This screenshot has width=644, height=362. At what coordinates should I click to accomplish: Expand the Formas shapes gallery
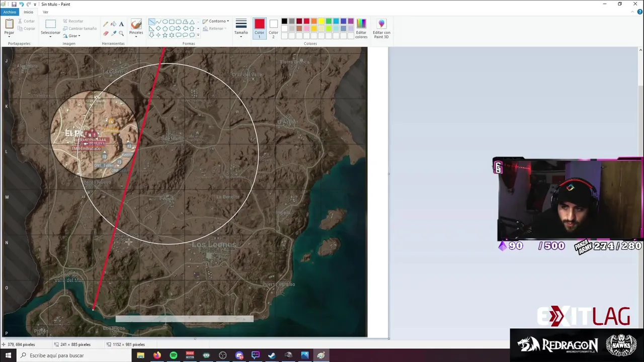click(x=198, y=35)
